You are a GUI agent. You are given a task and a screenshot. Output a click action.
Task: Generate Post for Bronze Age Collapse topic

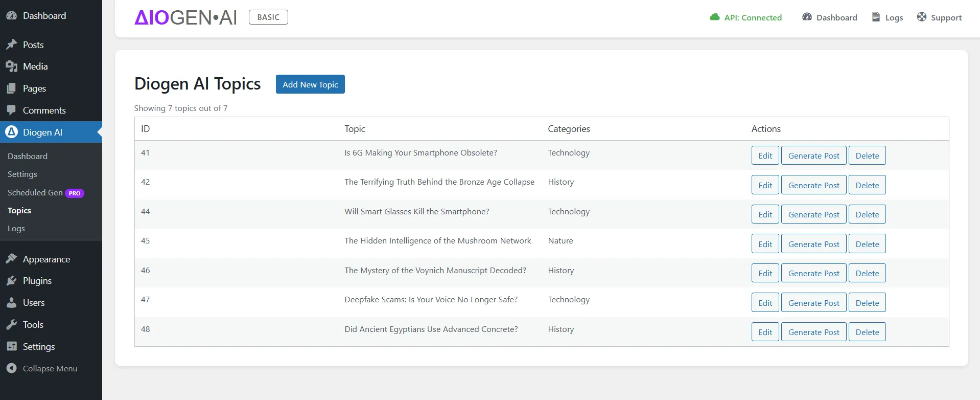pos(813,185)
